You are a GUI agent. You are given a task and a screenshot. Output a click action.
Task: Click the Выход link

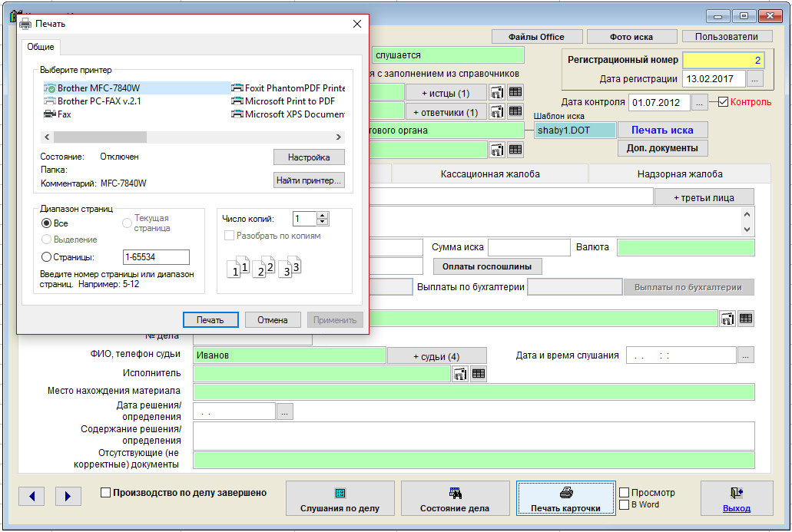pos(736,508)
